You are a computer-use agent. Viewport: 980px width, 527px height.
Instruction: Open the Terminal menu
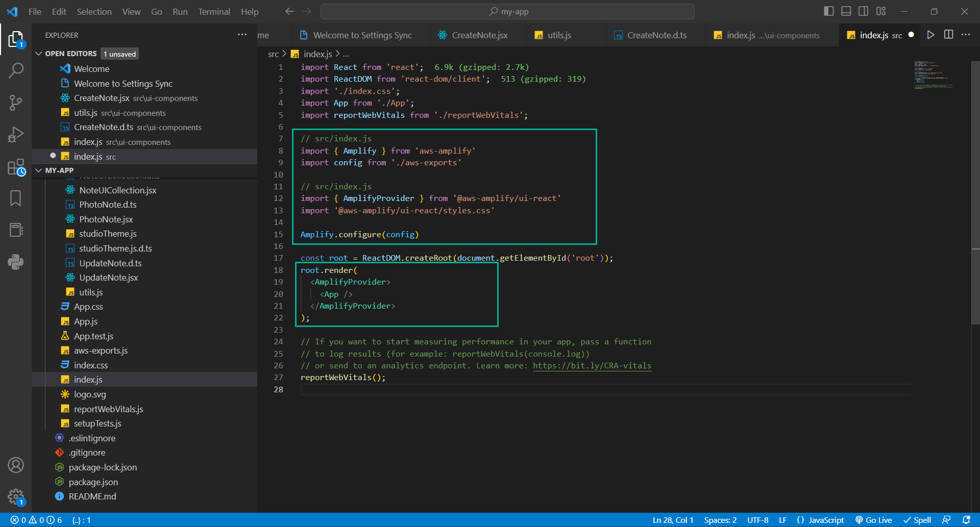(214, 12)
